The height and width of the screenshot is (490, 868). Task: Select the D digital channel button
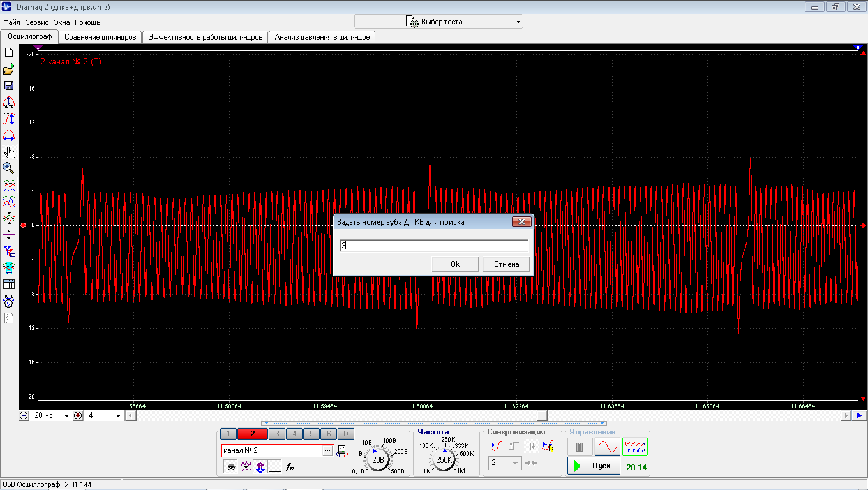(345, 434)
